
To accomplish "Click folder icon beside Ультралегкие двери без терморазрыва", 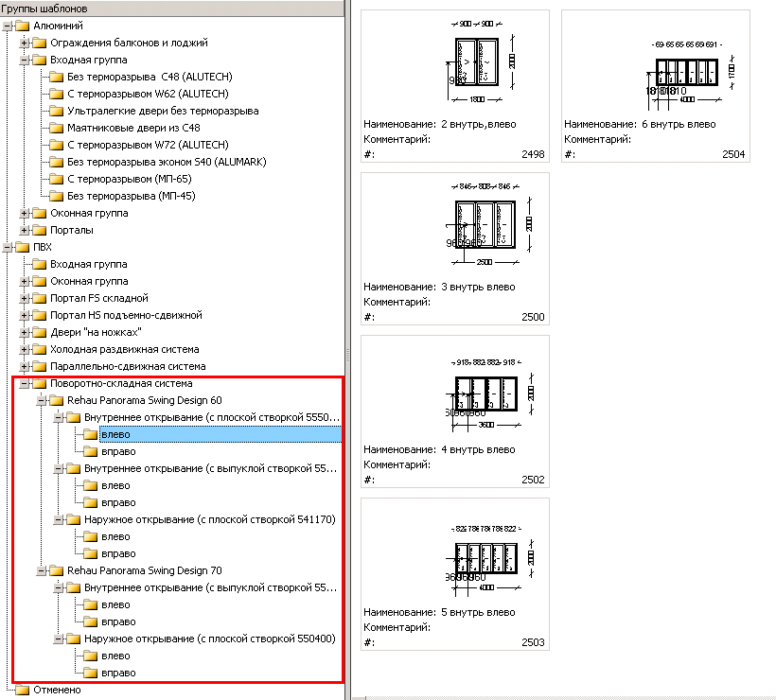I will coord(57,111).
